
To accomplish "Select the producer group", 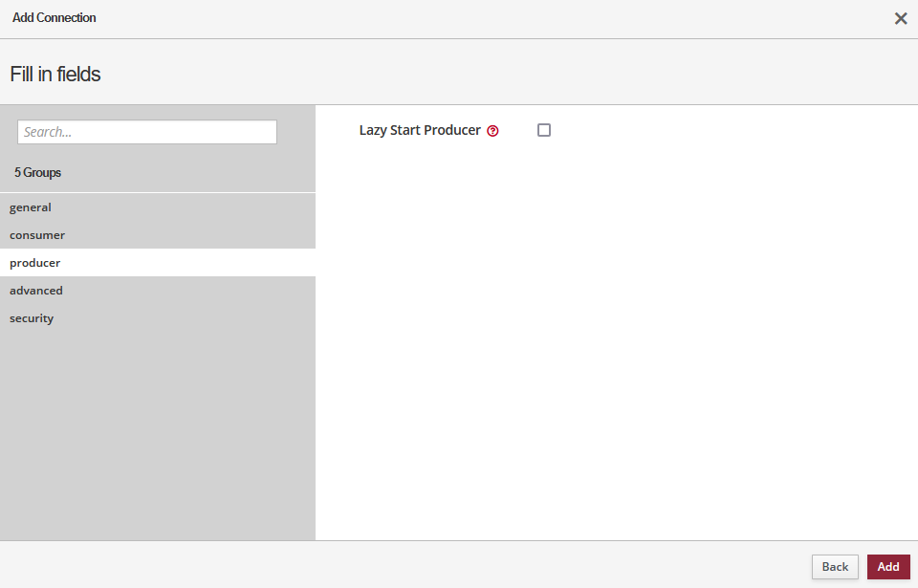I will (x=35, y=263).
